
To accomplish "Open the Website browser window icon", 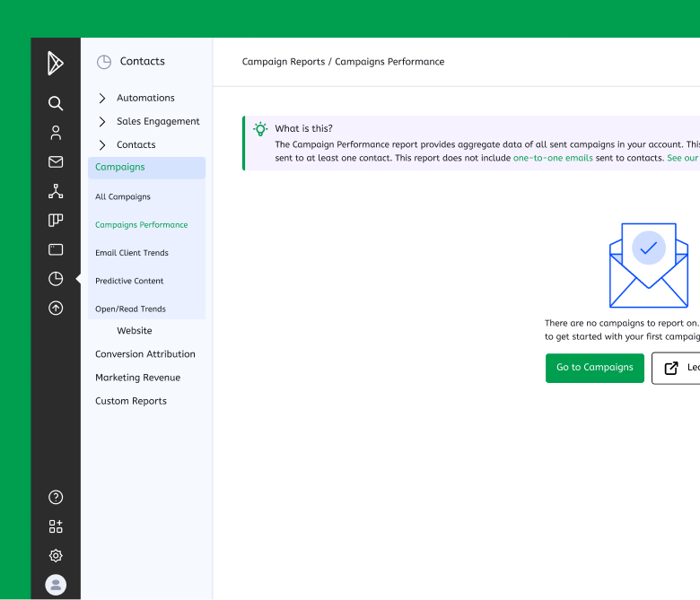I will [56, 249].
